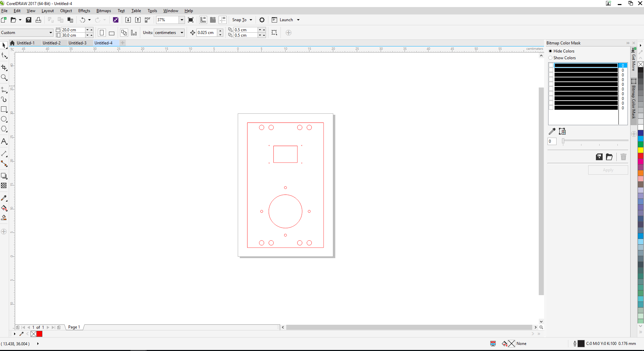Open the Launch dropdown arrow
Viewport: 644px width, 351px height.
298,20
